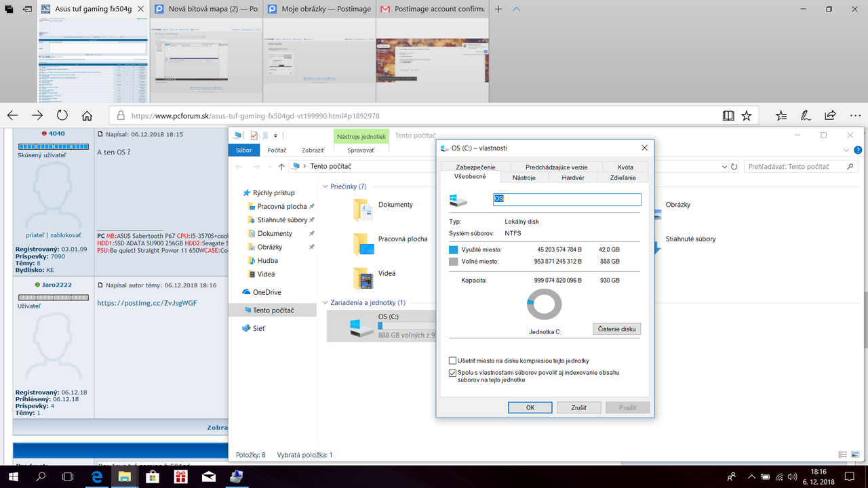The width and height of the screenshot is (868, 488).
Task: Open the postimg.cc/ZvJsgWGF link
Action: click(147, 303)
